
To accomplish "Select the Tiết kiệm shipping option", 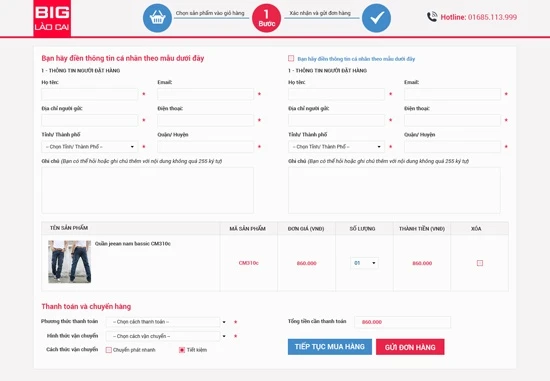I will [182, 350].
